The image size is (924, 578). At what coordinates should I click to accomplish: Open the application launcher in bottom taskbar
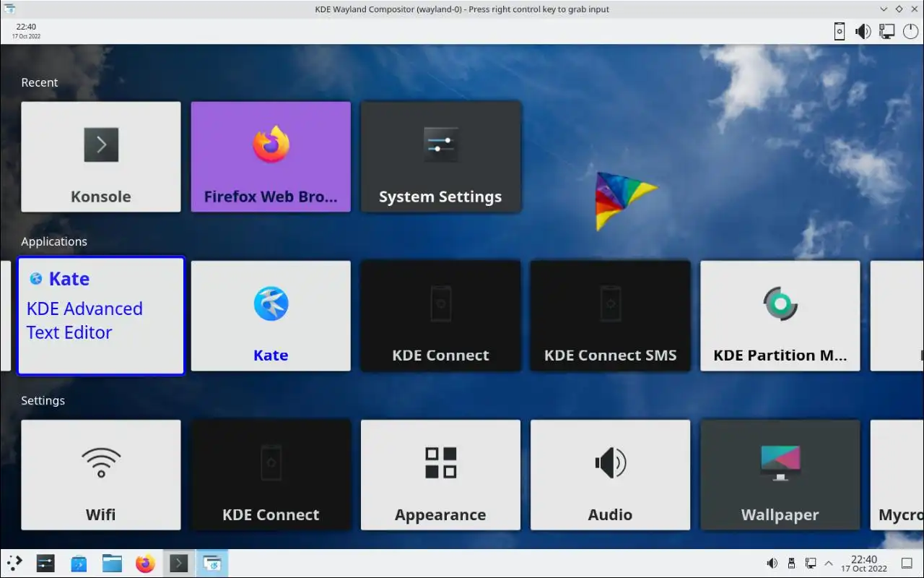(14, 564)
